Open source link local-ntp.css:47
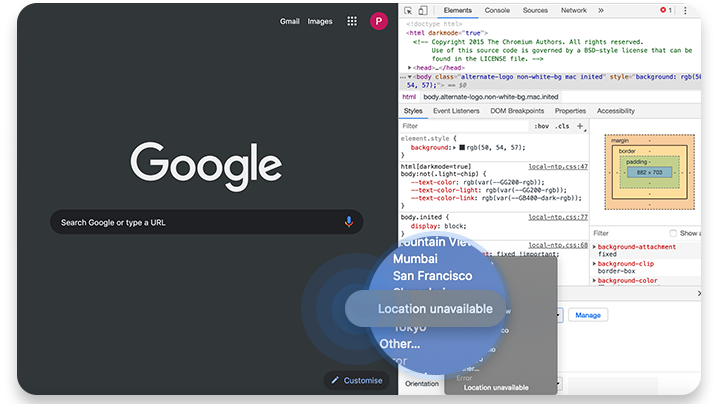The image size is (718, 404). pos(558,167)
